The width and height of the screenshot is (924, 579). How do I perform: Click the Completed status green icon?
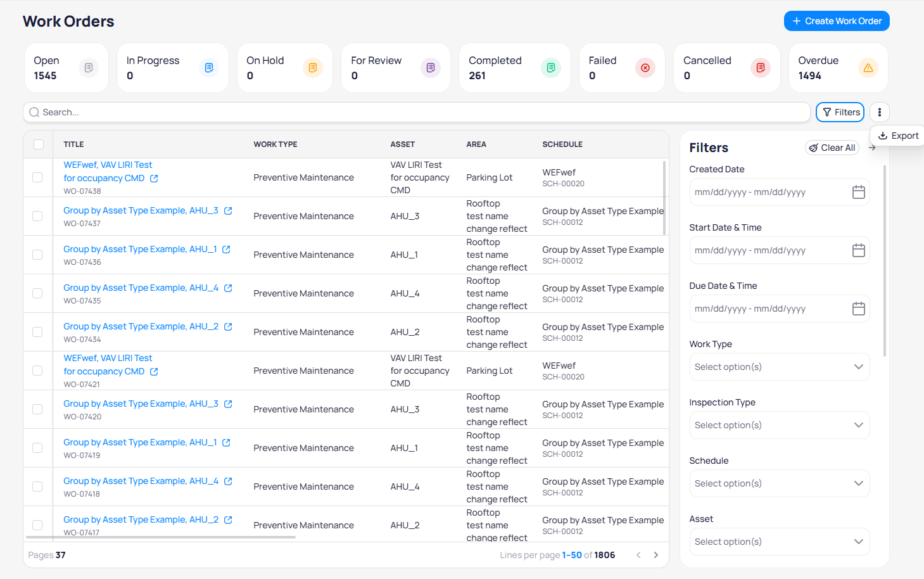pos(550,68)
